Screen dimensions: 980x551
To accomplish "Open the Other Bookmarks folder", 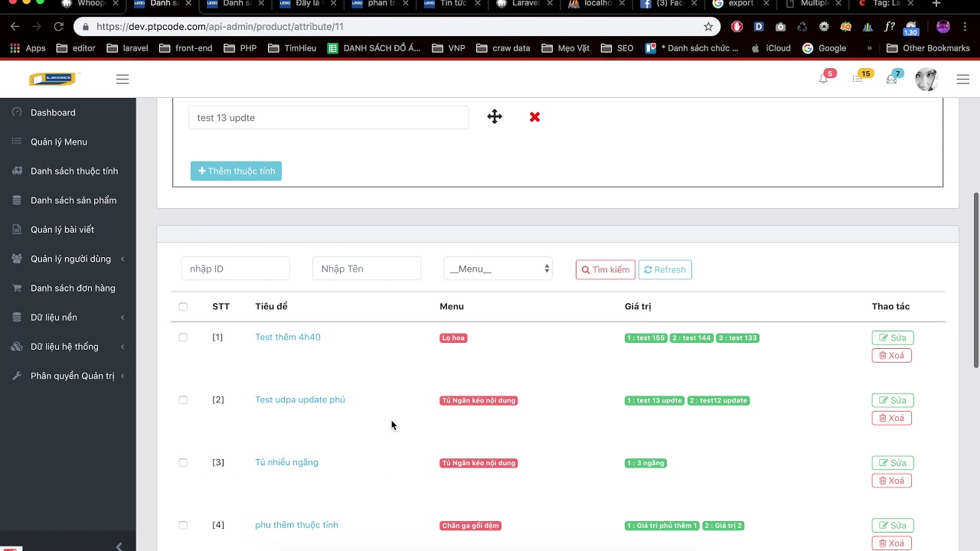I will click(928, 48).
